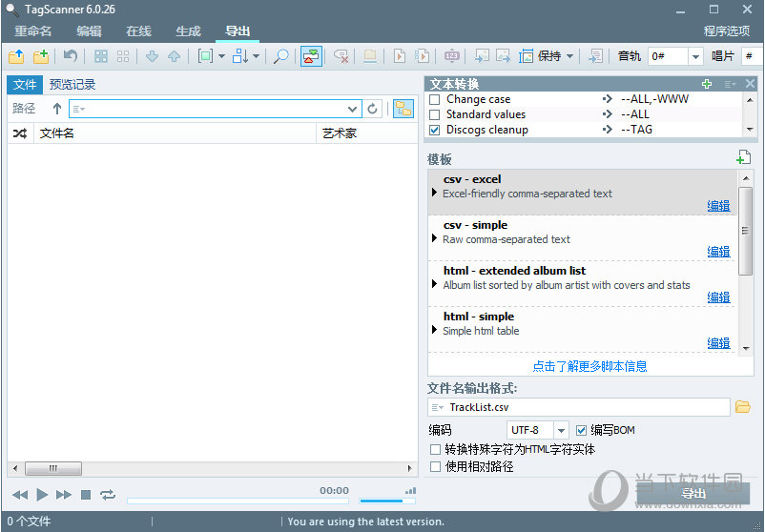Image resolution: width=765 pixels, height=532 pixels.
Task: Toggle the repeat playback button
Action: (x=108, y=495)
